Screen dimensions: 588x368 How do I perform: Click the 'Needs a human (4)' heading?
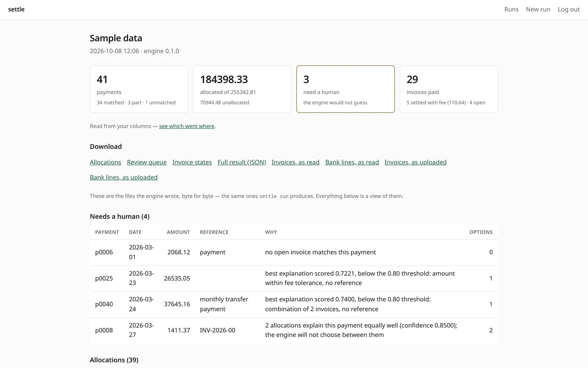click(119, 216)
